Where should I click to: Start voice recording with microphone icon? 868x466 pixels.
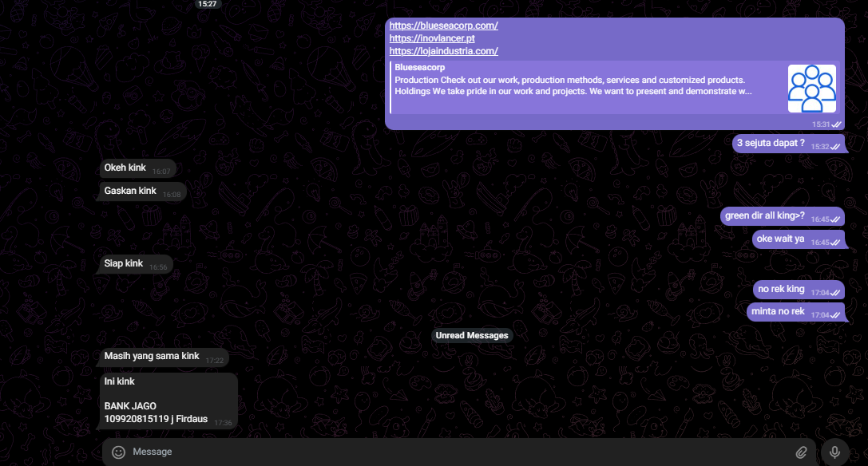834,452
